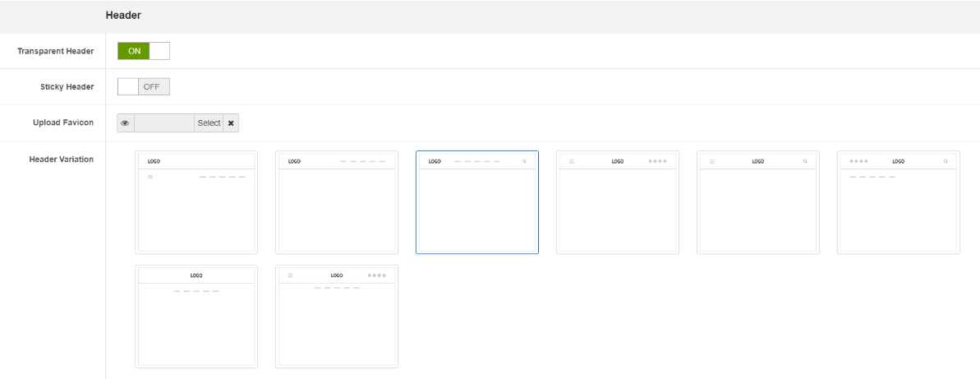Select the highlighted third header layout thumbnail

[x=477, y=202]
